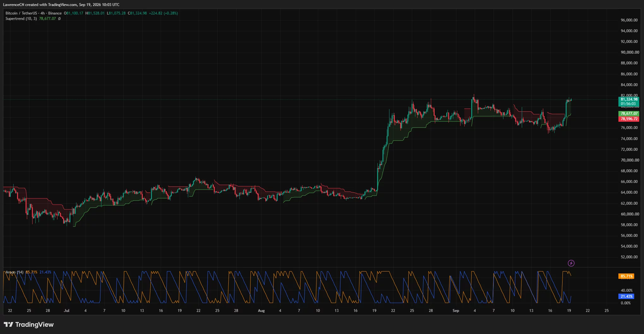Click the 76,000.00 price axis label
The height and width of the screenshot is (334, 644).
(629, 128)
